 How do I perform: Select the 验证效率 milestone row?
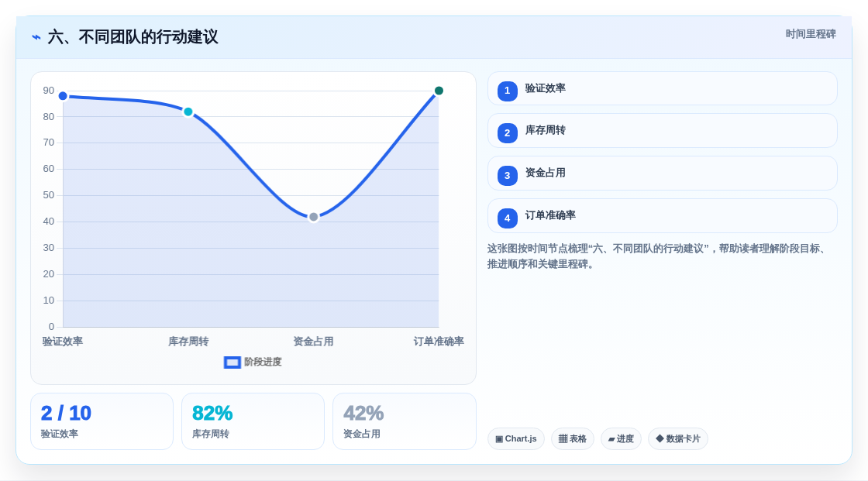pos(662,88)
